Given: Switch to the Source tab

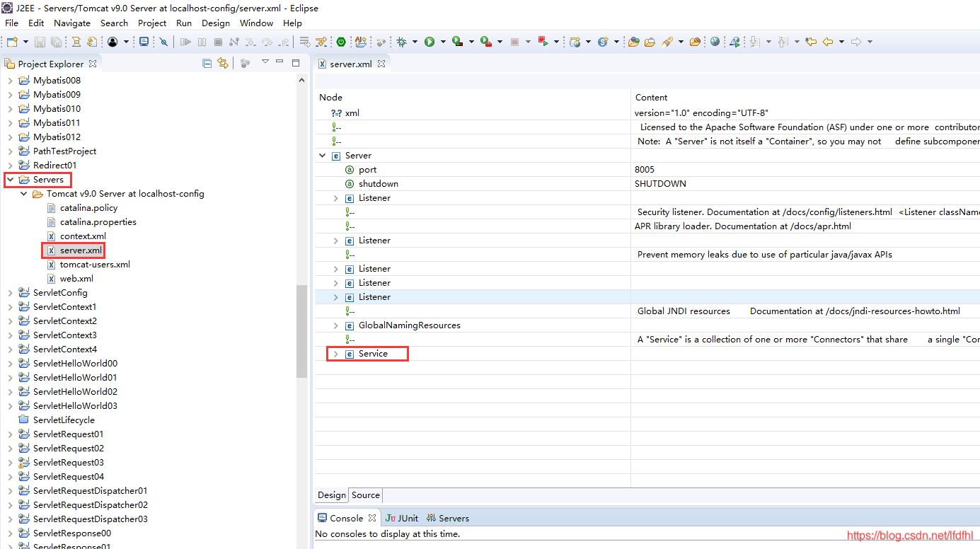Looking at the screenshot, I should click(x=366, y=495).
